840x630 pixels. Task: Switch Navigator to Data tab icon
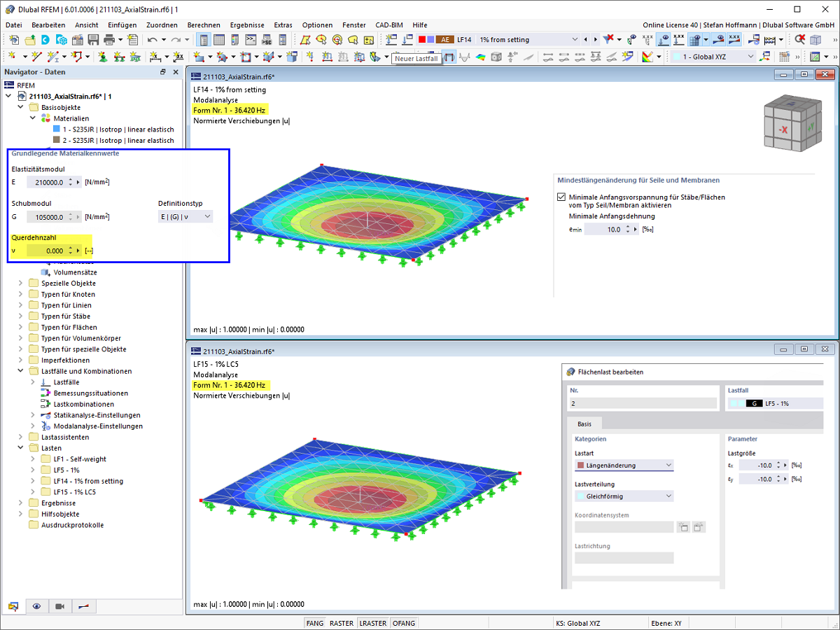(x=13, y=606)
